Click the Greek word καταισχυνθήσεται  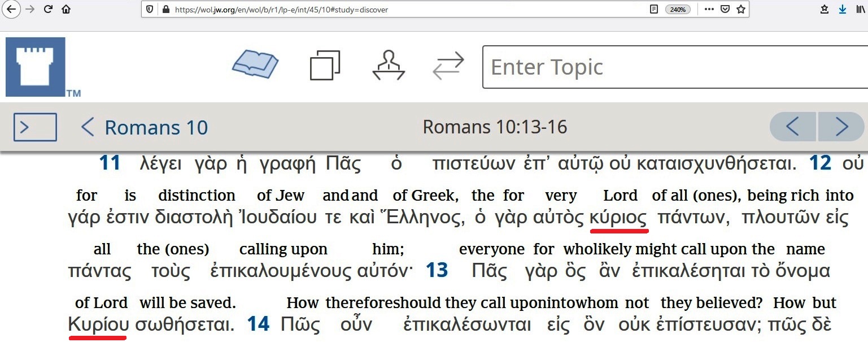tap(716, 164)
